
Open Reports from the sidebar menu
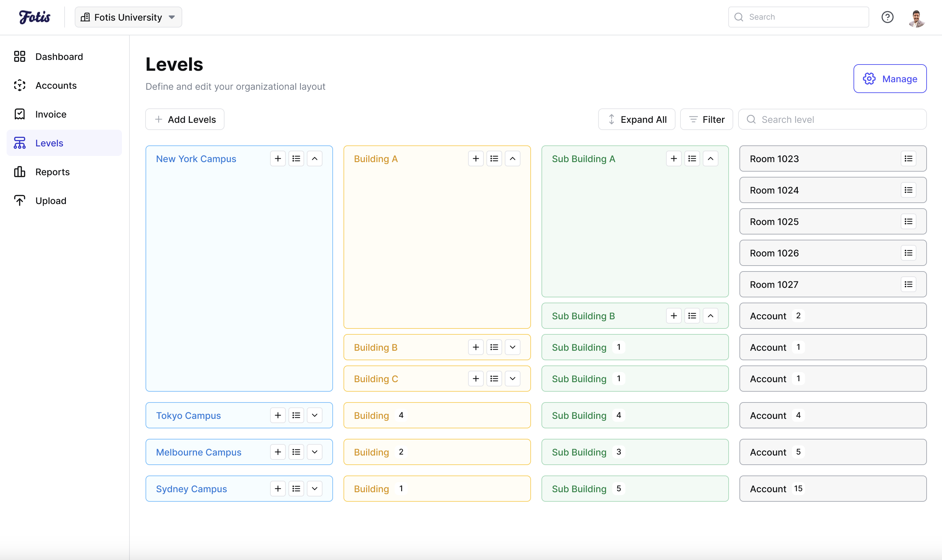(x=52, y=172)
